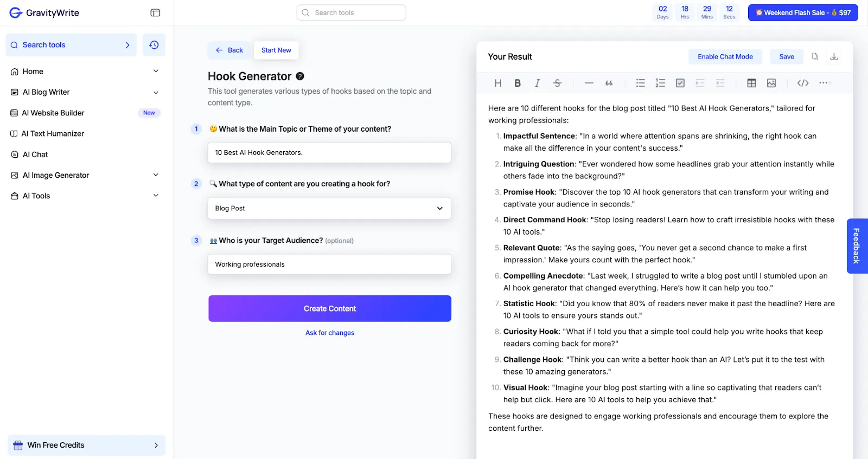868x459 pixels.
Task: Click Create Content button
Action: point(330,308)
